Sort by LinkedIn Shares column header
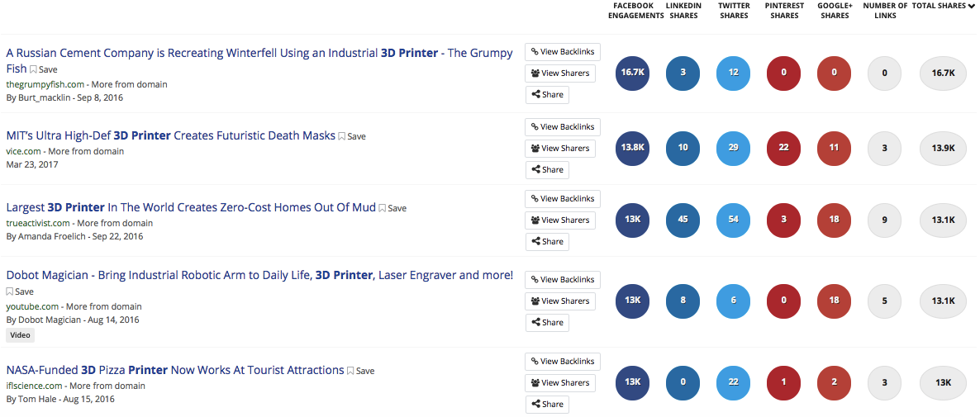Image resolution: width=980 pixels, height=417 pixels. [x=683, y=11]
